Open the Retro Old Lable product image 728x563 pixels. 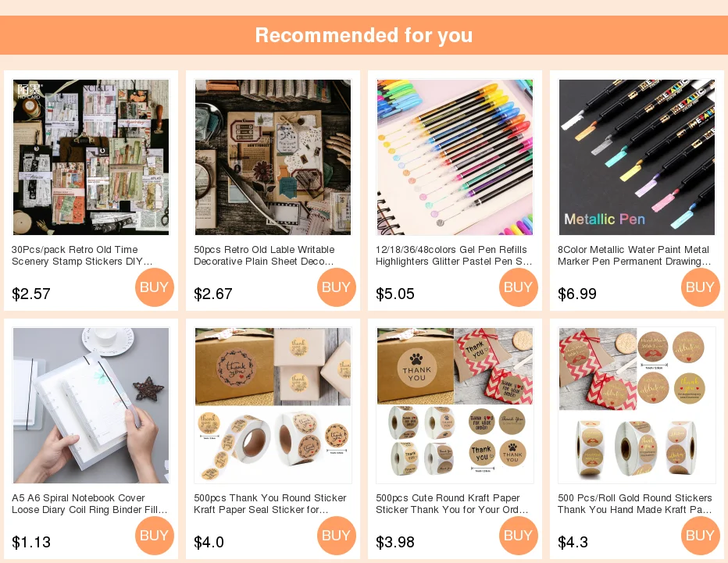[273, 157]
